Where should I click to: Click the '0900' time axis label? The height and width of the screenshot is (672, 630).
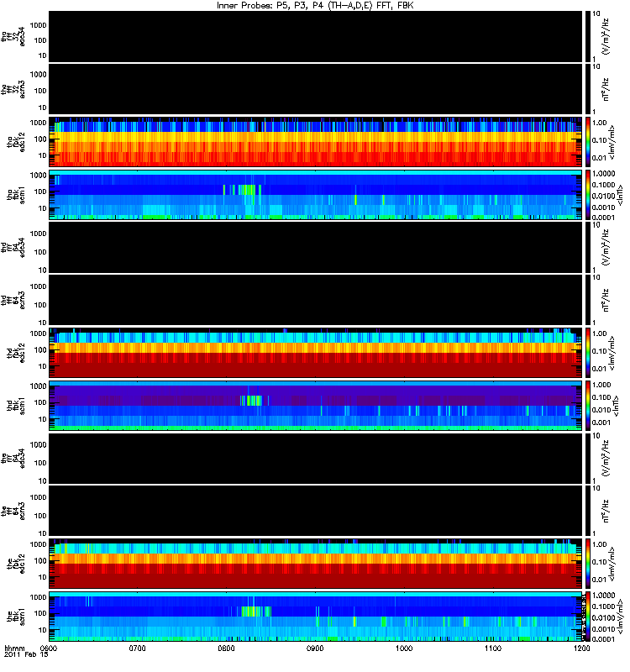coord(315,648)
